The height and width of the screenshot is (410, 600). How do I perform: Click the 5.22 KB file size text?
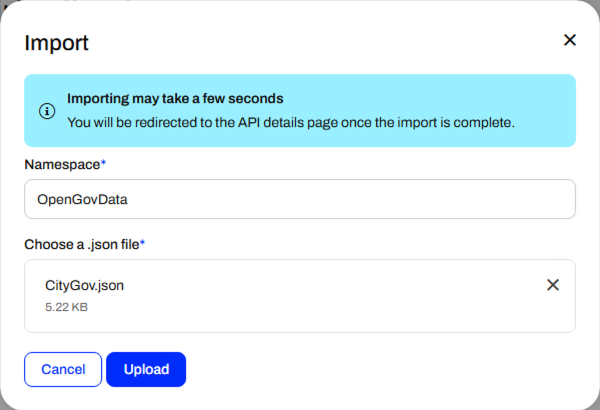67,307
